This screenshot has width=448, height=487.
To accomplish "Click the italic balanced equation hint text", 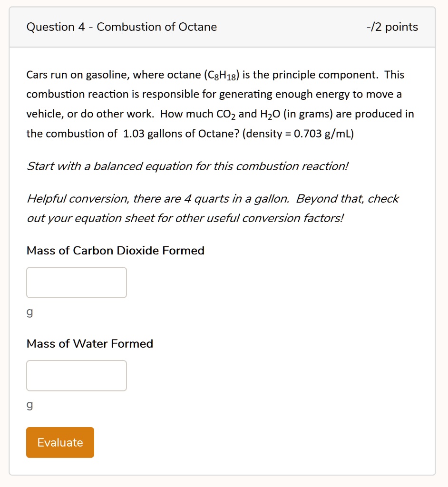I will [x=188, y=166].
